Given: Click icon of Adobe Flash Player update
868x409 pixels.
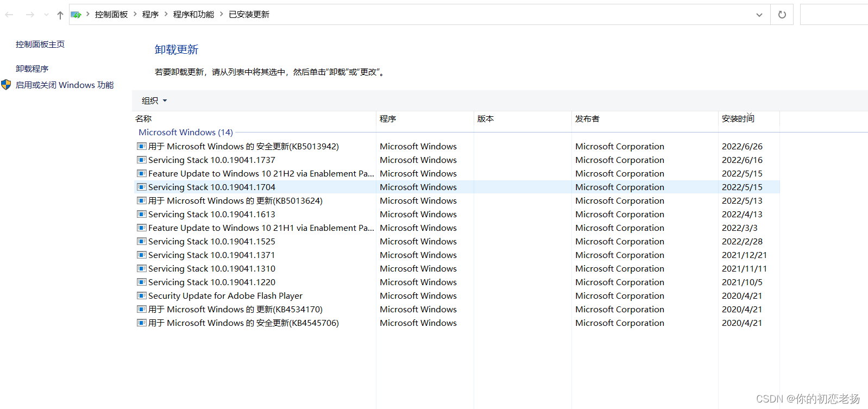Looking at the screenshot, I should (142, 295).
